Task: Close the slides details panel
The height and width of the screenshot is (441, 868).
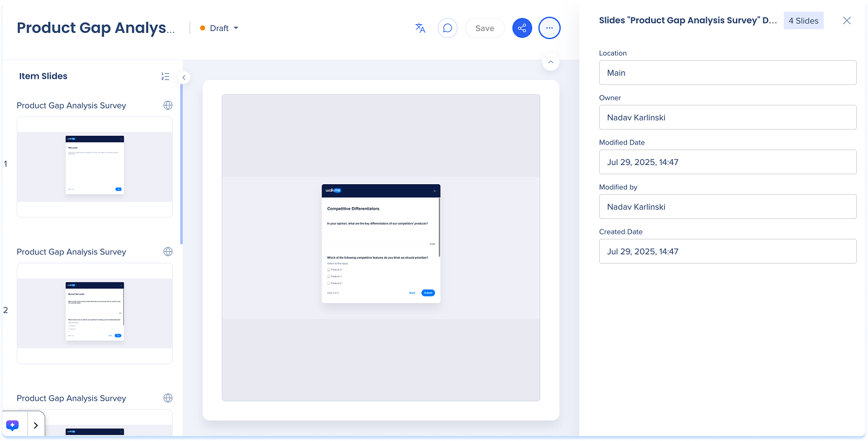Action: 846,20
